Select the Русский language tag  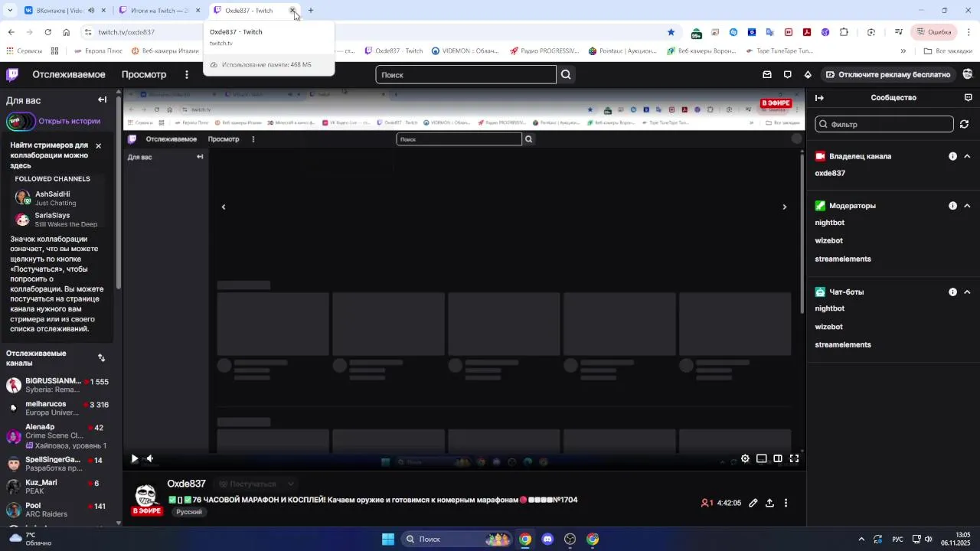(x=189, y=512)
